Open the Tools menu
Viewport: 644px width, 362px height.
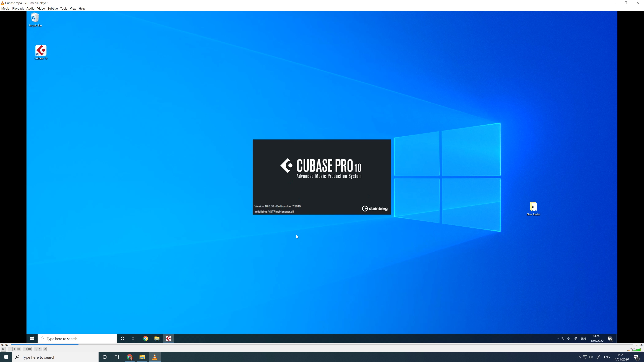tap(64, 9)
